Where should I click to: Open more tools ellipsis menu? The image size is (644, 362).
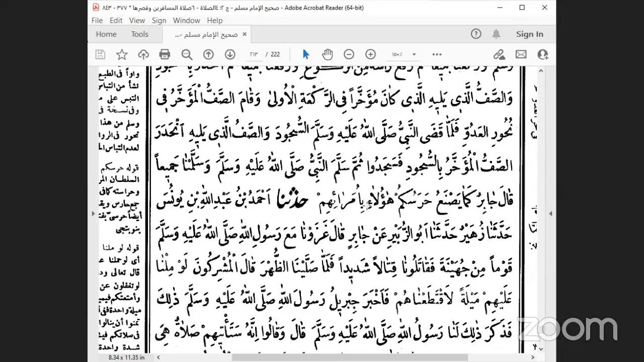[x=437, y=54]
